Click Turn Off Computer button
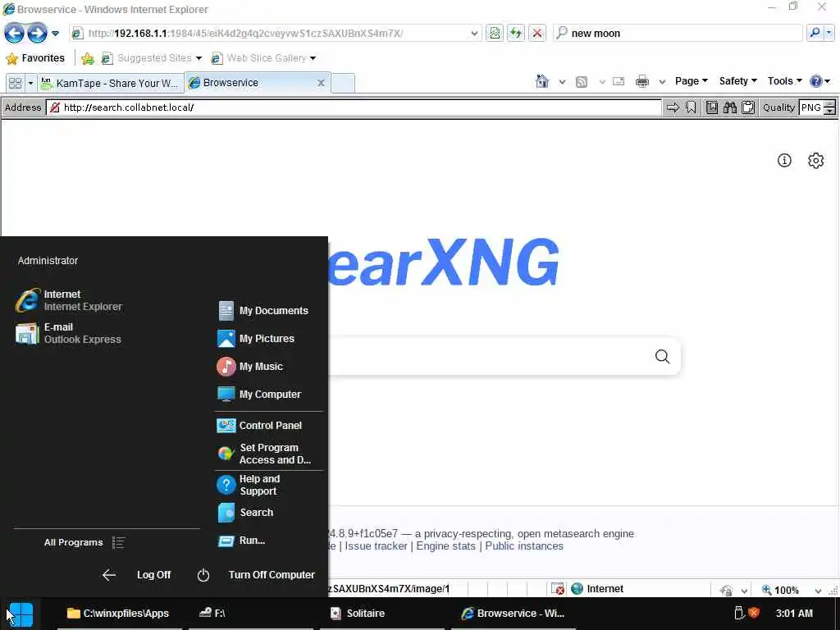 click(x=256, y=575)
